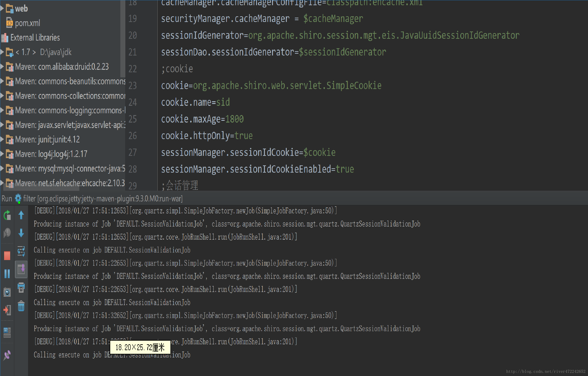The width and height of the screenshot is (588, 376).
Task: Click the library icon for log4j:1.2.17
Action: point(10,154)
